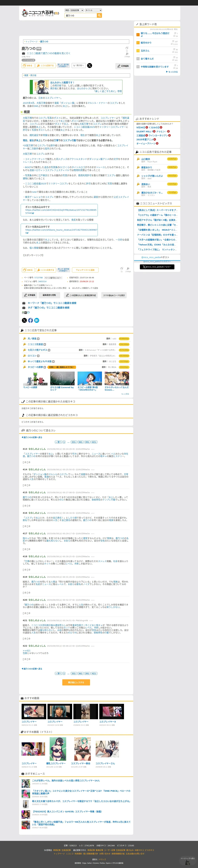
Task: Open the 月ノ美兎 advertised article
Action: [32, 339]
